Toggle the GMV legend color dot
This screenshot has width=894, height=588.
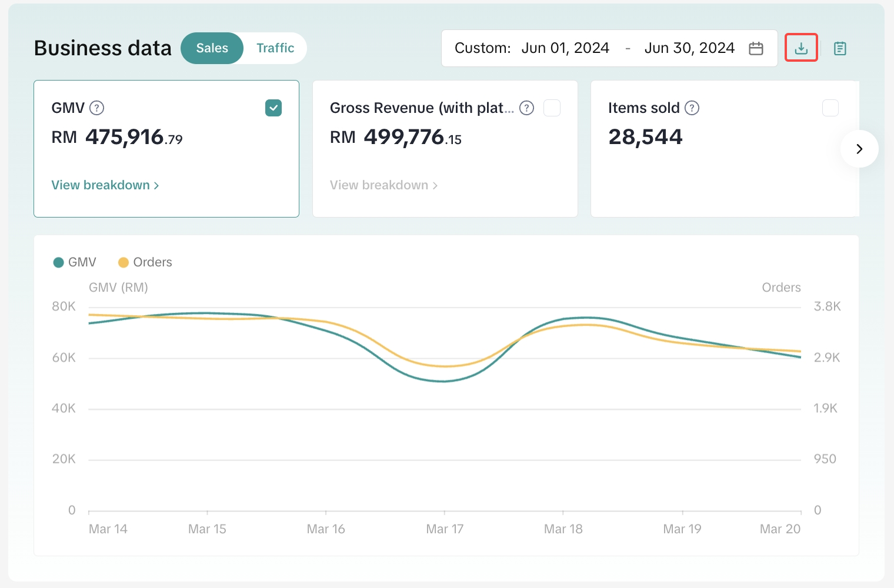[58, 262]
